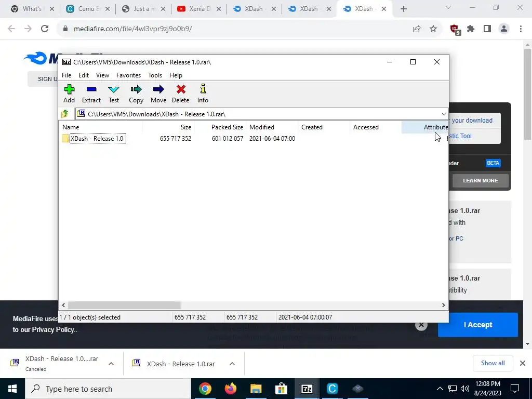
Task: Sort by the Attributes column header
Action: (425, 127)
